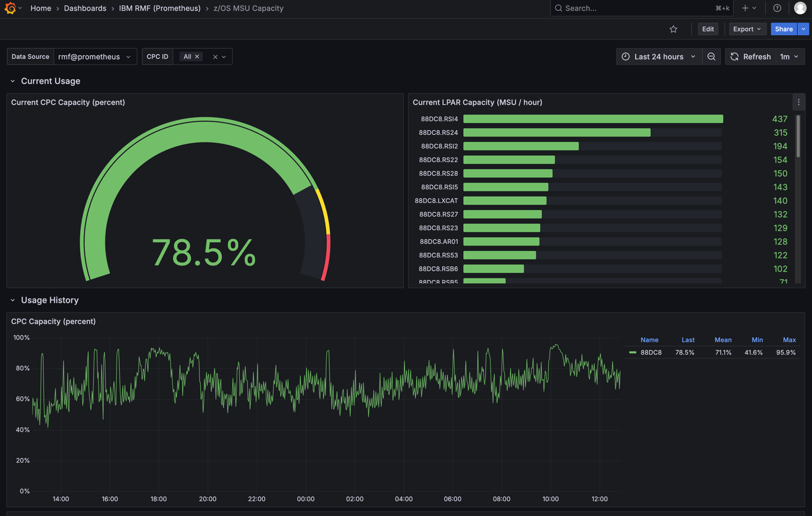This screenshot has width=812, height=516.
Task: Click the CPC ID label
Action: [x=157, y=57]
